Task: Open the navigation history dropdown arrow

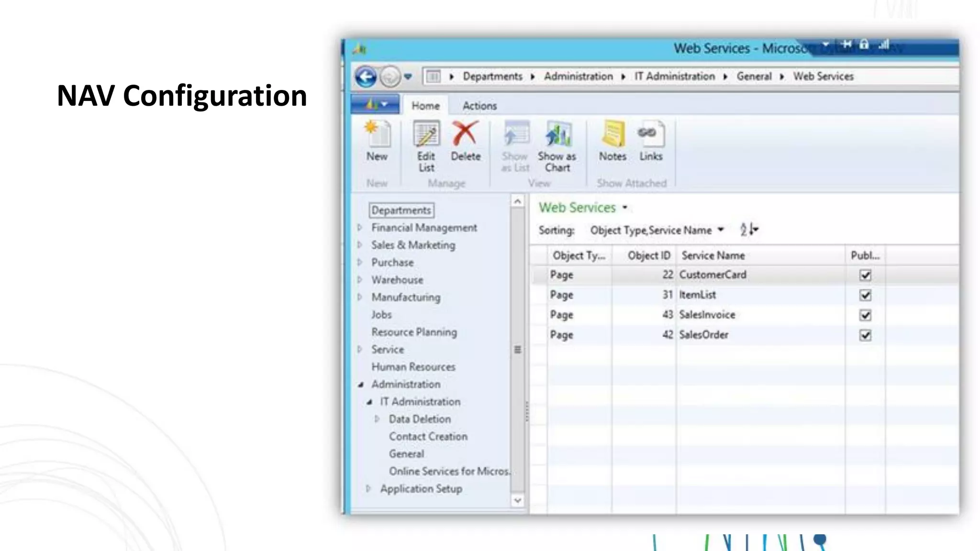Action: (x=408, y=77)
